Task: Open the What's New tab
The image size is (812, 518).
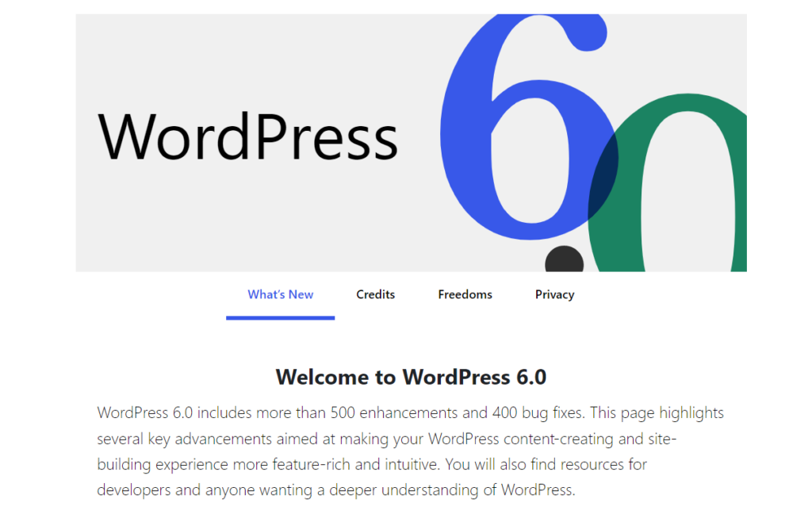Action: pos(280,295)
